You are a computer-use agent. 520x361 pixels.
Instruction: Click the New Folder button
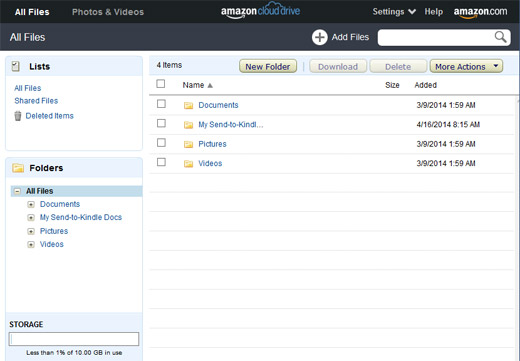pos(268,66)
